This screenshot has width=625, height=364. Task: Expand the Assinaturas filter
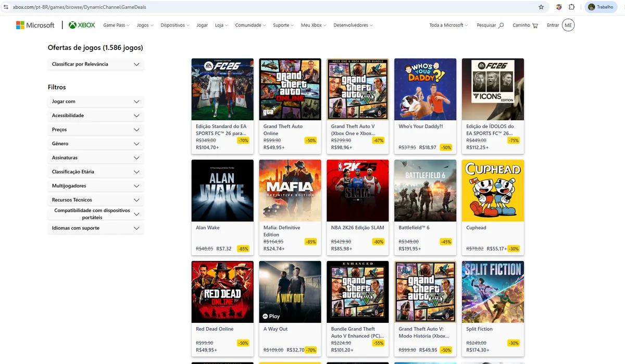point(96,158)
